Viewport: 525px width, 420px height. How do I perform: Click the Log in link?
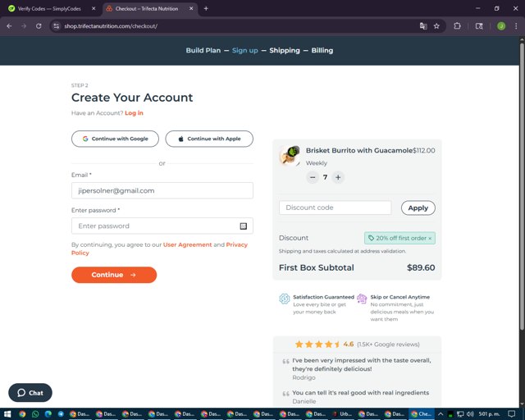point(134,113)
